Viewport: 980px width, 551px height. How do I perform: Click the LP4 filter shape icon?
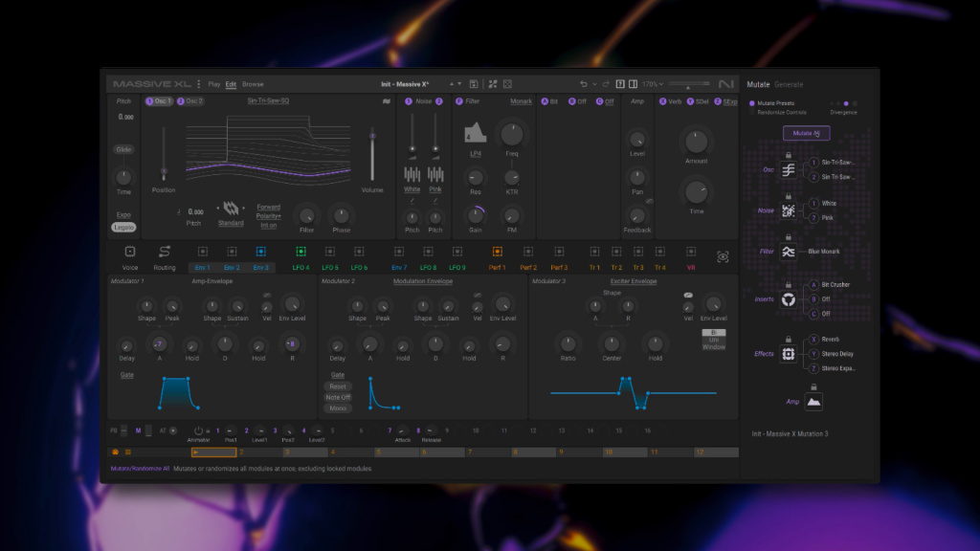tap(475, 132)
